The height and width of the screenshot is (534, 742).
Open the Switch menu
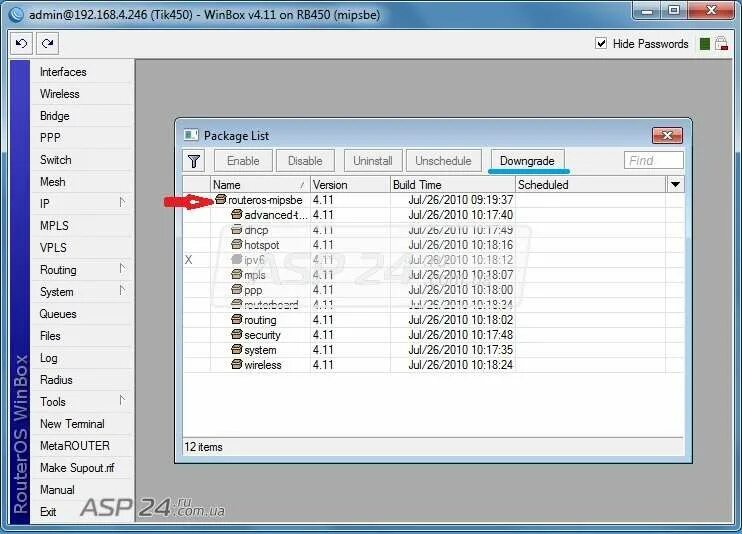55,160
